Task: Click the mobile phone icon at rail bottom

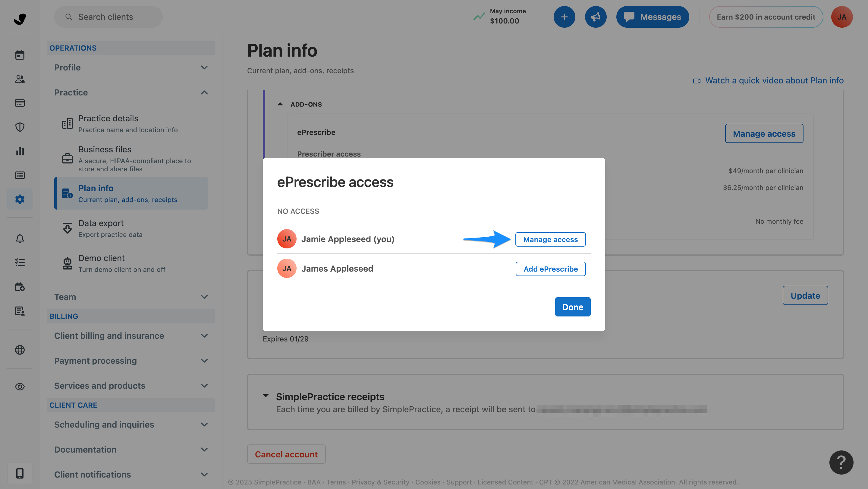Action: [x=20, y=473]
